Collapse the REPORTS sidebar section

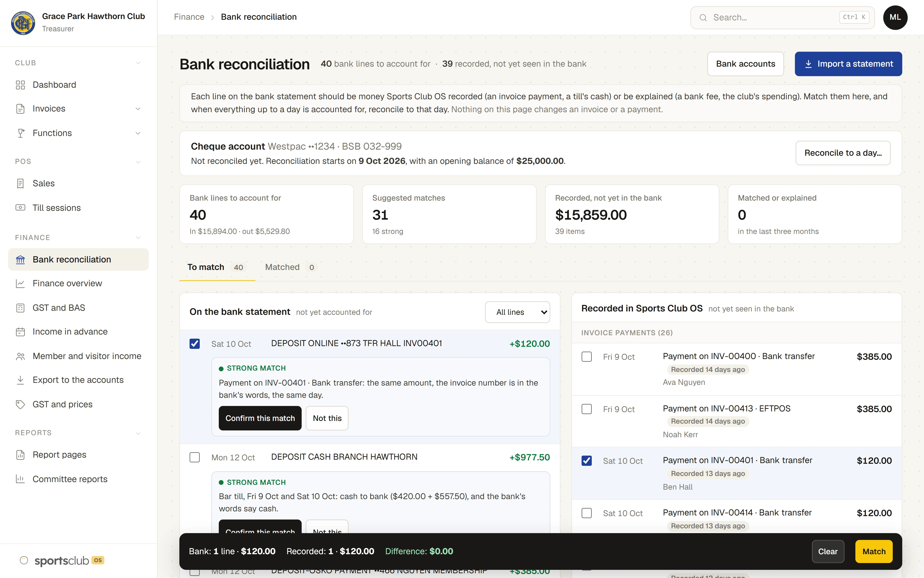point(138,433)
